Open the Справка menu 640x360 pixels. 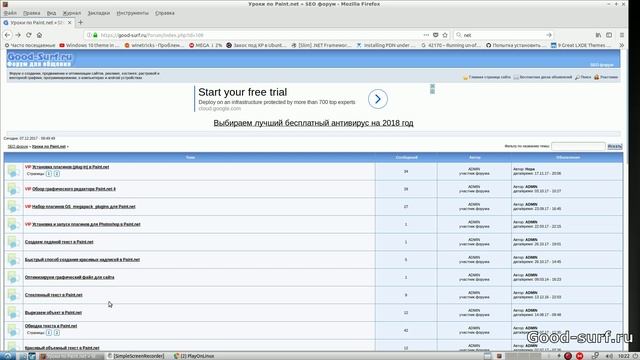[x=165, y=13]
